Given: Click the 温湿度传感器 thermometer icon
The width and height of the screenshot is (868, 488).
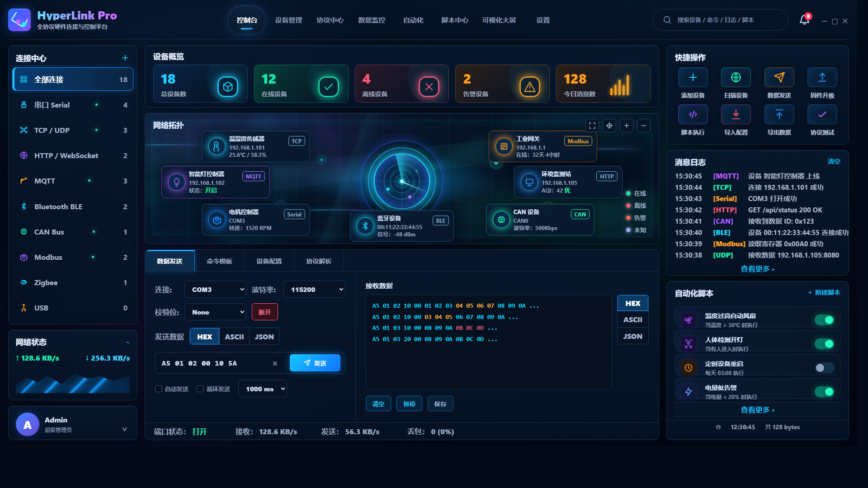Looking at the screenshot, I should [217, 146].
